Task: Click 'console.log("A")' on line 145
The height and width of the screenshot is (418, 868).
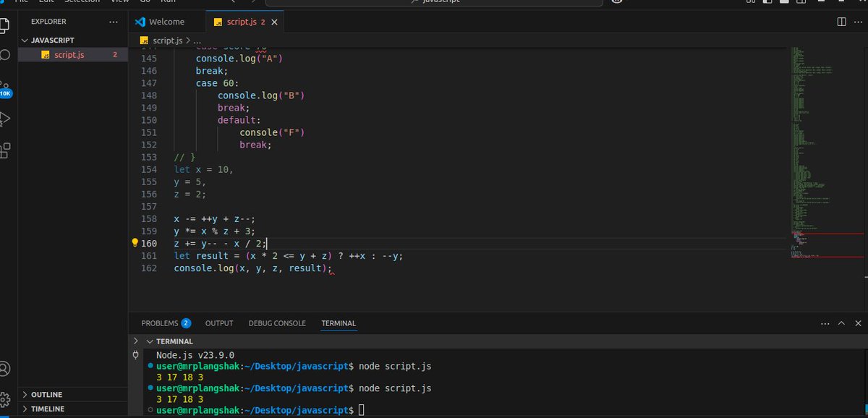Action: (x=239, y=59)
